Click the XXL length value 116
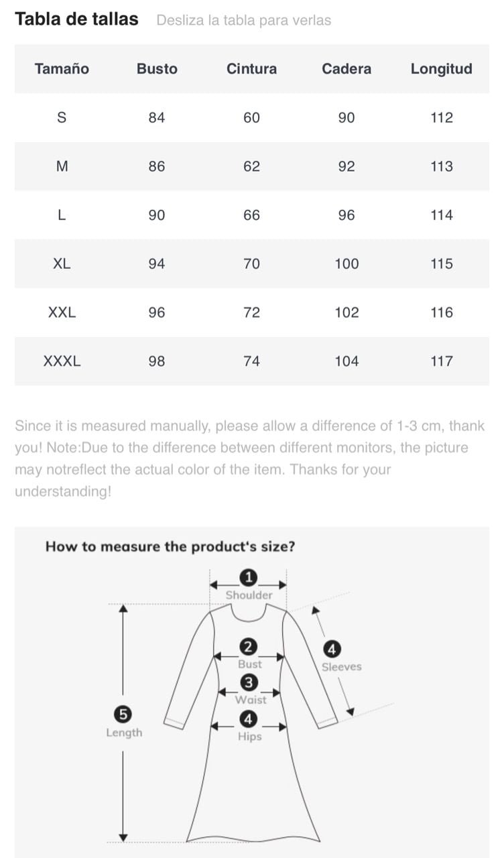Screen dimensions: 504x858 442,312
